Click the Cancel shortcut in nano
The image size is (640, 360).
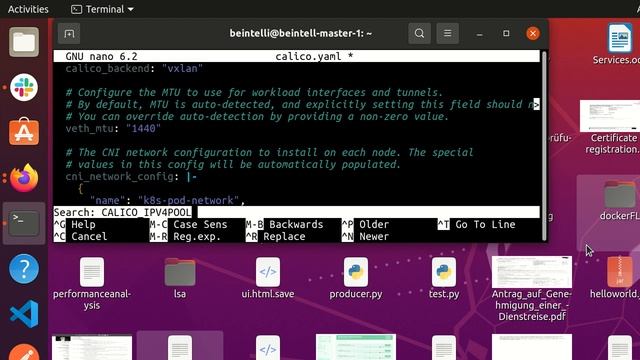click(x=80, y=237)
